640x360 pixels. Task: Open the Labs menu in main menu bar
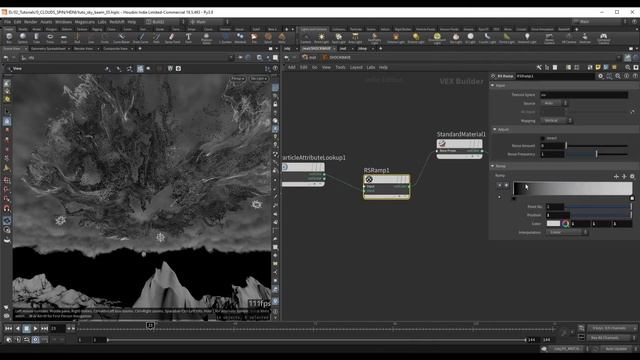point(102,22)
